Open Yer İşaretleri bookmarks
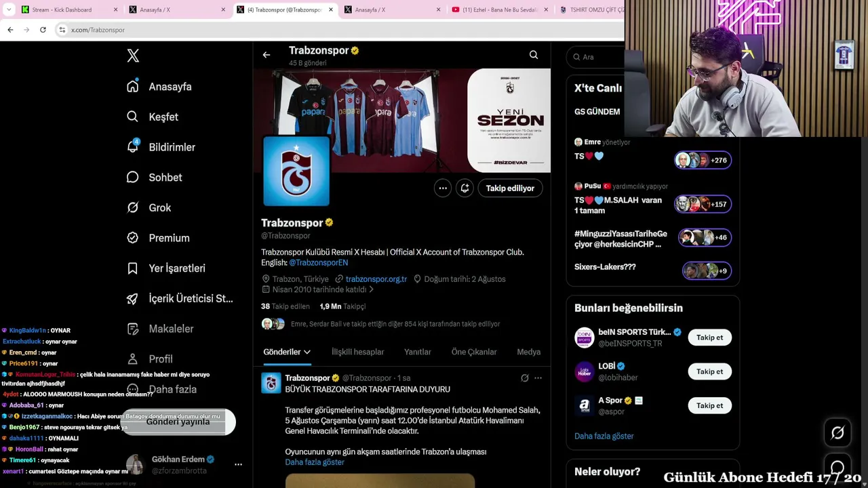Image resolution: width=868 pixels, height=488 pixels. [x=166, y=268]
